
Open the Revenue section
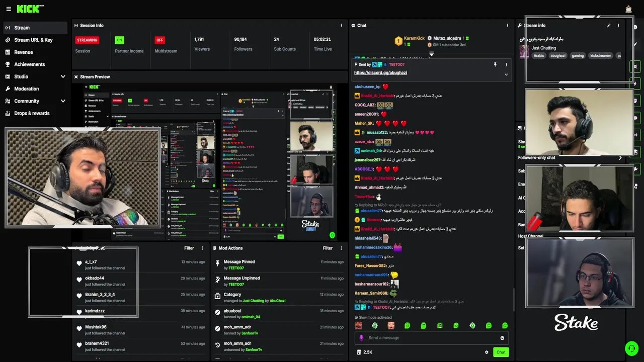(x=23, y=52)
